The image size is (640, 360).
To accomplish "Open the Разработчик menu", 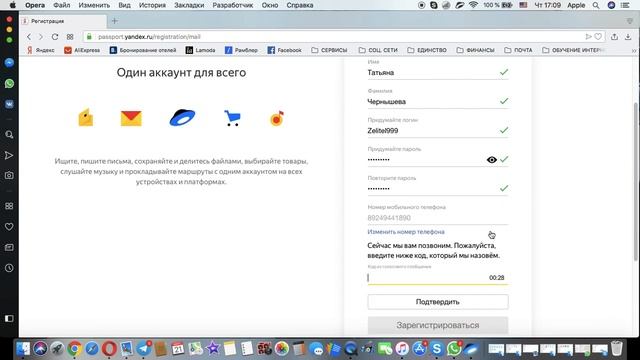I will [x=233, y=5].
